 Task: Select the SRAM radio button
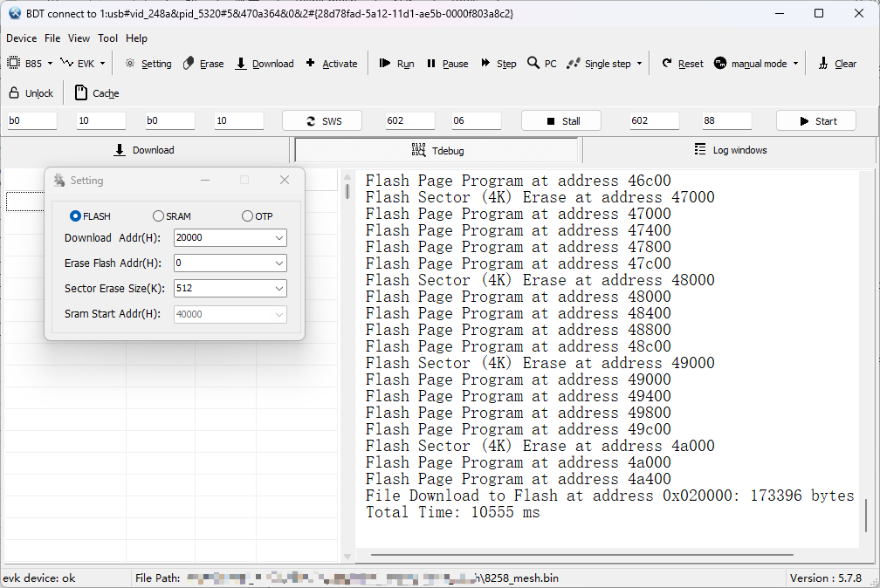pyautogui.click(x=158, y=216)
